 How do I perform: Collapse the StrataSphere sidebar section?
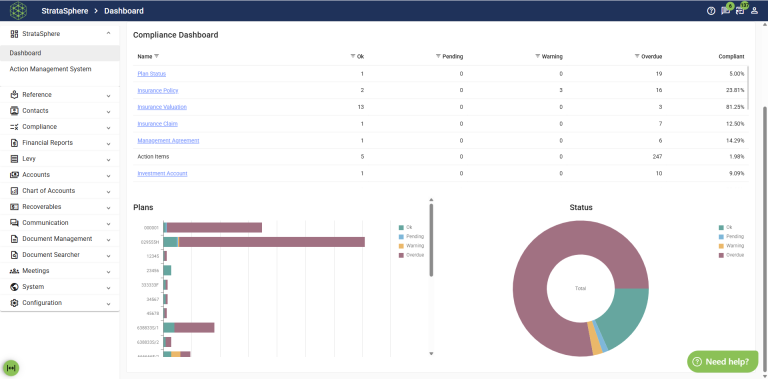108,34
